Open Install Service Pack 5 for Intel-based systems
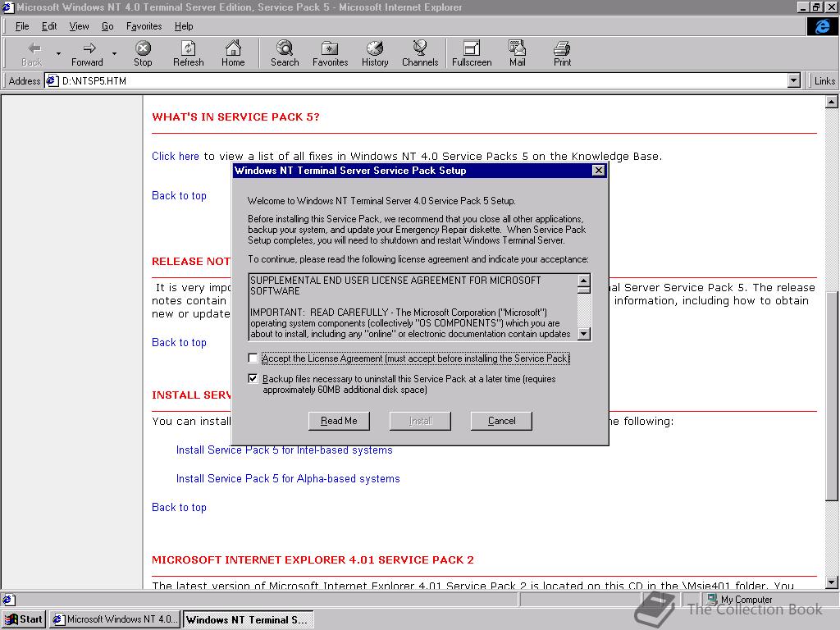 [x=284, y=450]
